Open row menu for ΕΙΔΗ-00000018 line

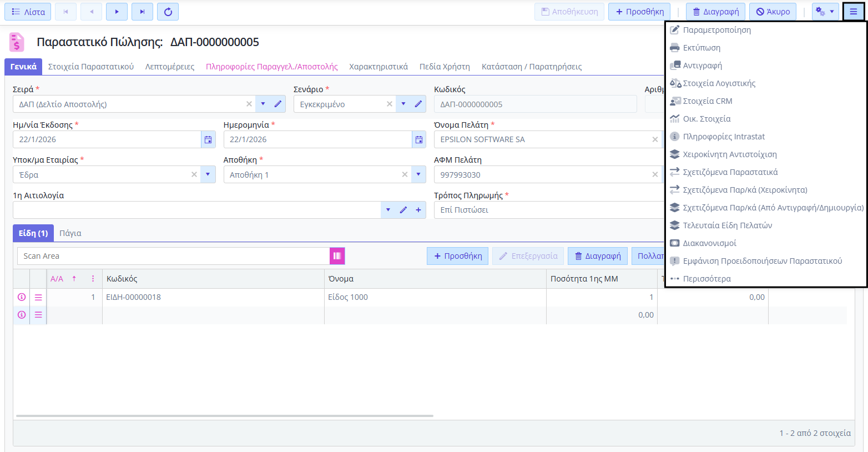pyautogui.click(x=38, y=298)
